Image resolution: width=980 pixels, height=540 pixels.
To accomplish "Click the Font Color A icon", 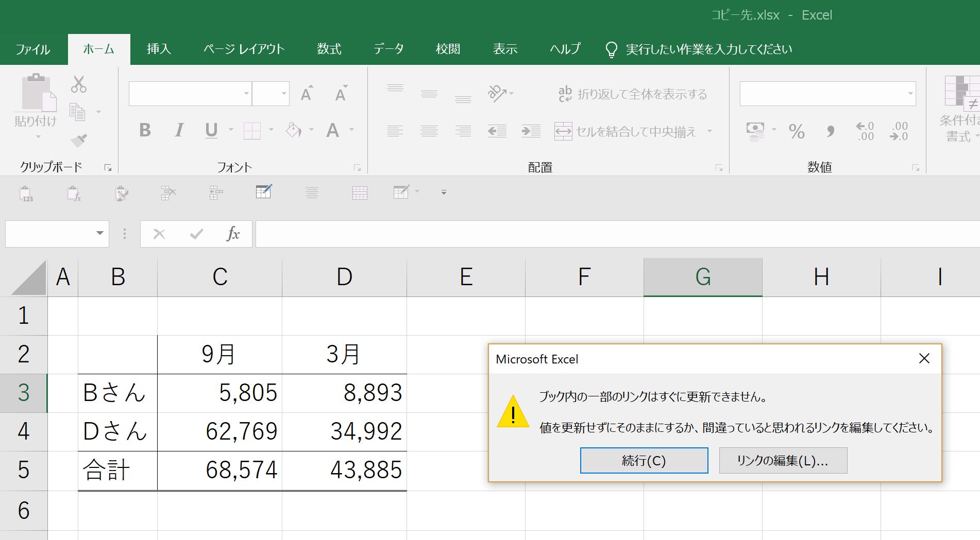I will point(333,130).
